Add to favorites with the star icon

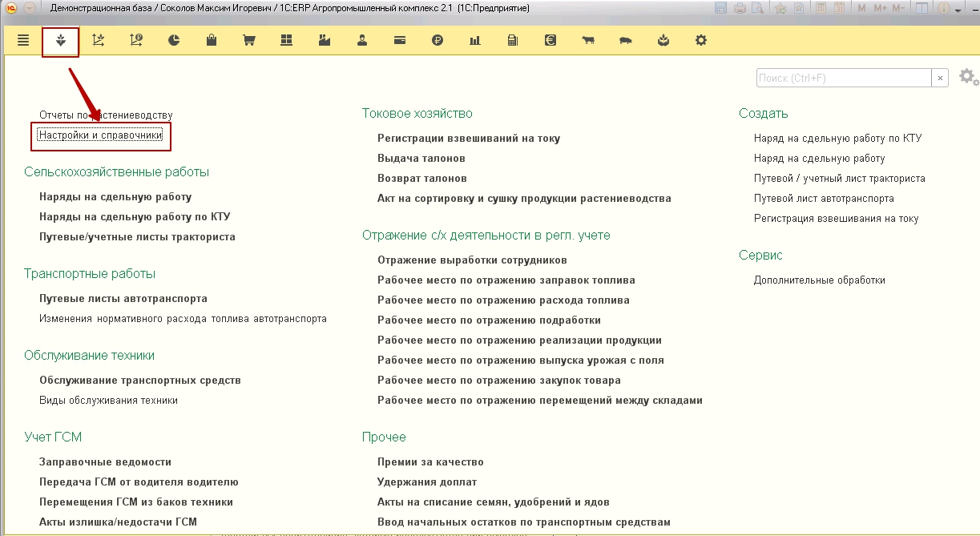(x=780, y=8)
